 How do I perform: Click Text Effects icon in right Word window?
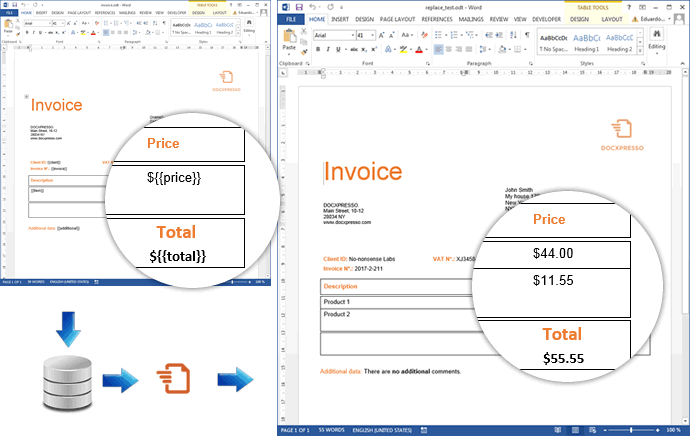(388, 49)
